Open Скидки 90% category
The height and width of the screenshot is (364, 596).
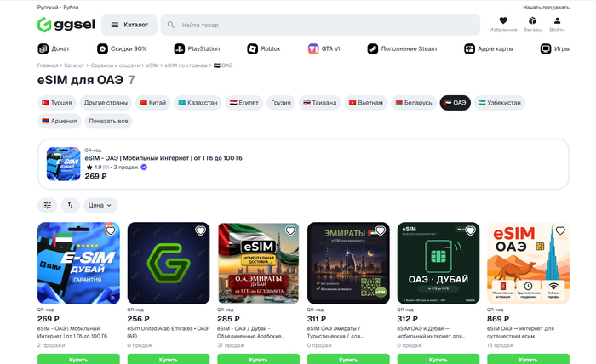pos(122,48)
